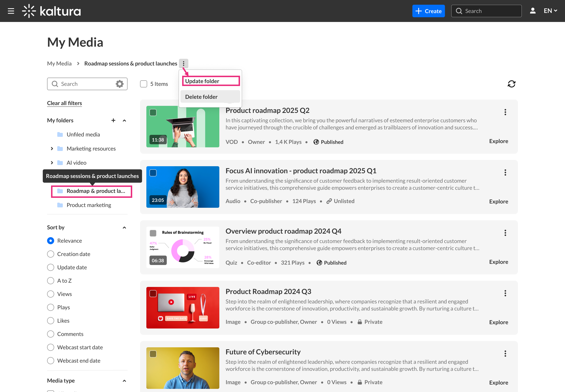
Task: Click the Create button
Action: pyautogui.click(x=428, y=11)
